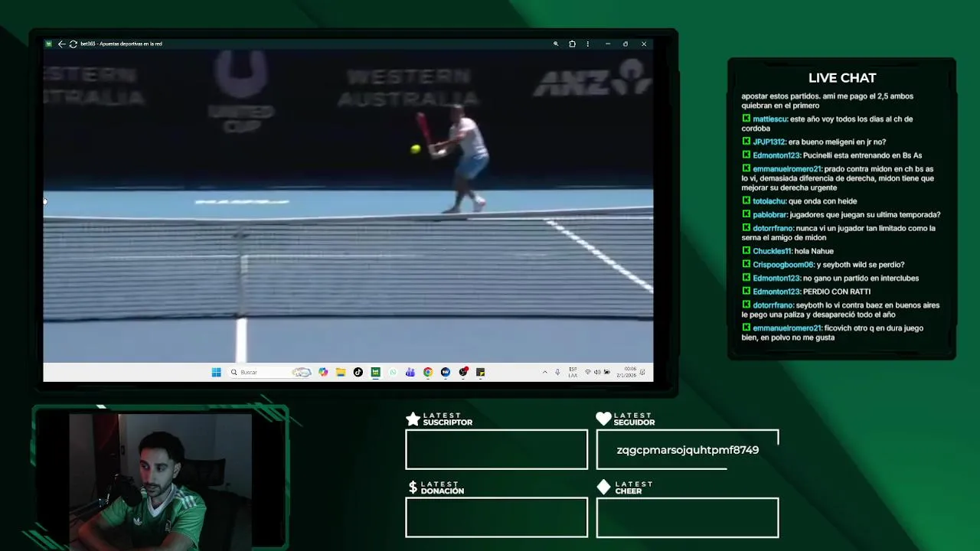Click the Latest Donación dollar icon
The width and height of the screenshot is (980, 551).
pos(413,487)
